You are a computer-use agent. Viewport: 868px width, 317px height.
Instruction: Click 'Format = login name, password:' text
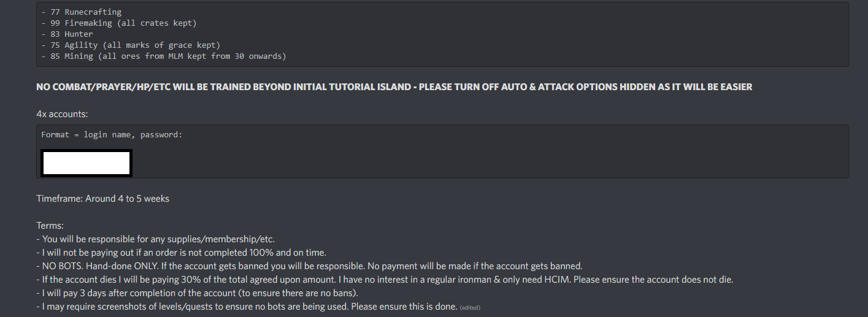(x=112, y=134)
